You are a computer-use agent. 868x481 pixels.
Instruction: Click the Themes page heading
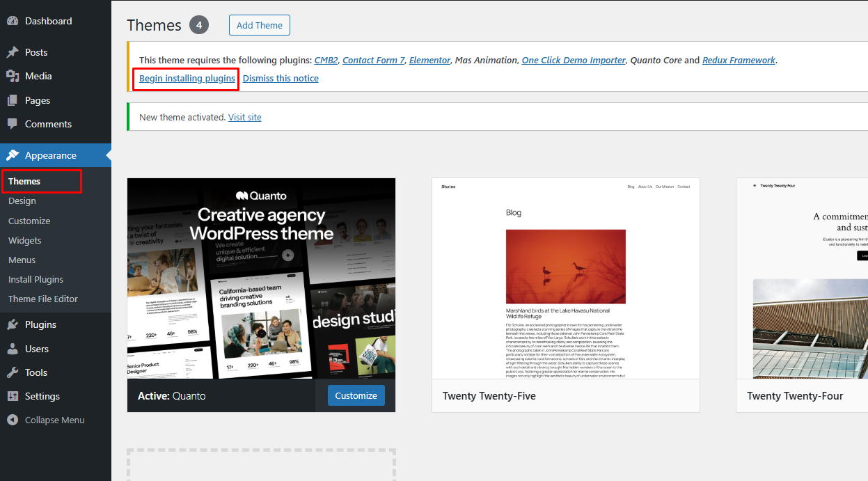tap(155, 25)
